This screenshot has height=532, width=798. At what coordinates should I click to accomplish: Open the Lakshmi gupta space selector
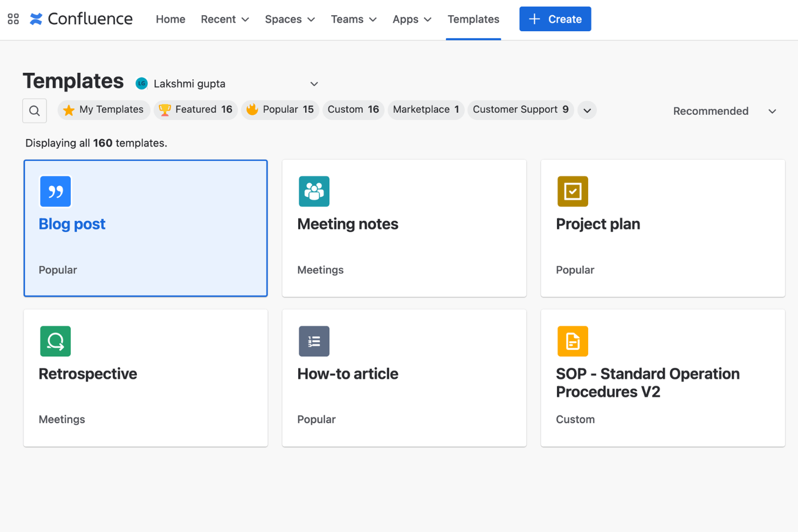click(x=227, y=84)
